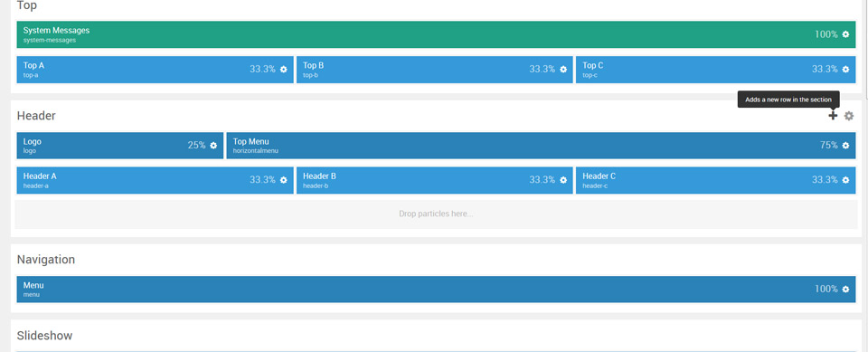868x352 pixels.
Task: Click the 'top-c' subtitle text
Action: (x=590, y=75)
